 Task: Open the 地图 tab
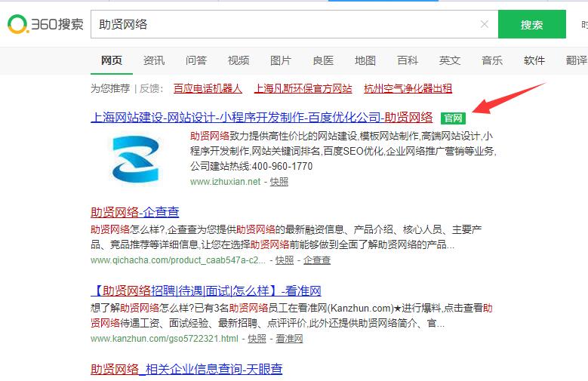(x=365, y=60)
